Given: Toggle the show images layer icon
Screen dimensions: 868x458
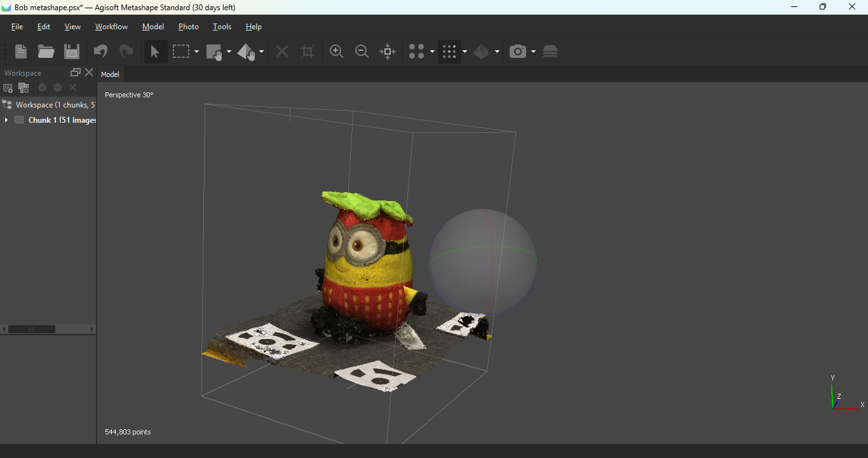Looking at the screenshot, I should click(550, 52).
